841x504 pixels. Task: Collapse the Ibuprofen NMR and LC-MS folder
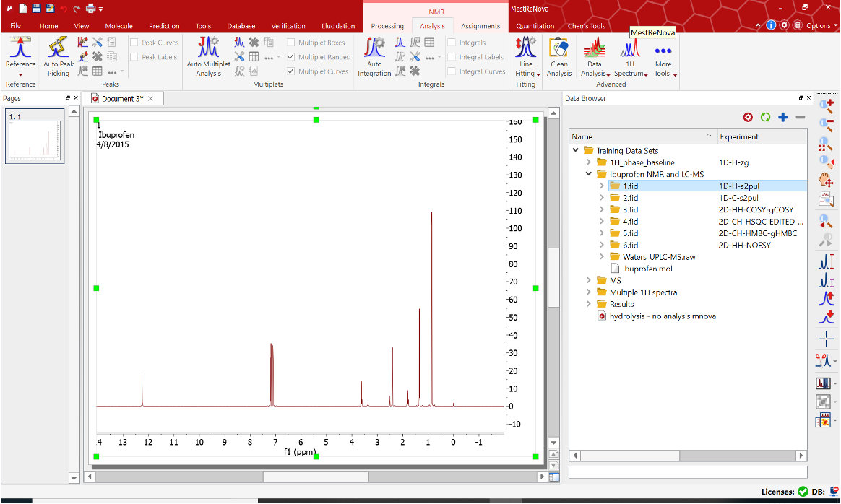(589, 174)
